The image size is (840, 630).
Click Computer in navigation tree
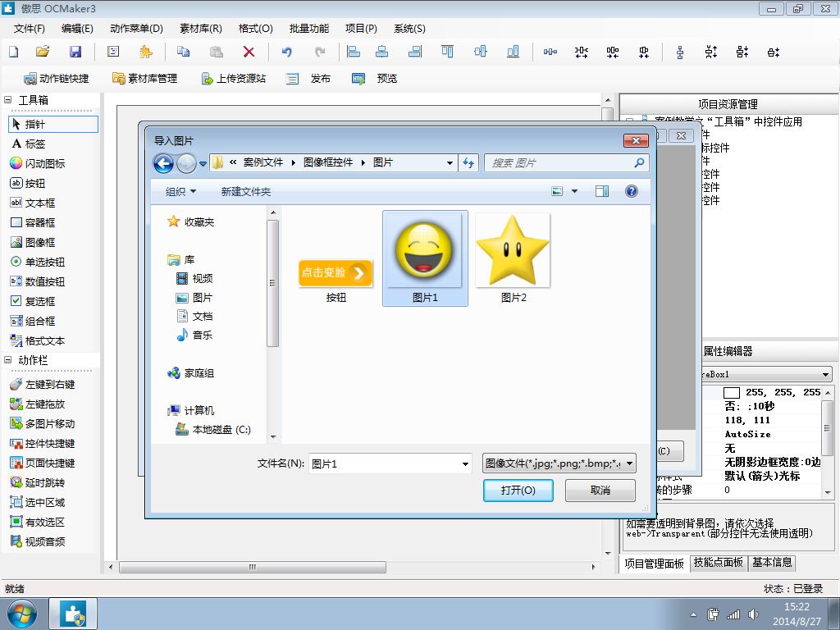click(x=190, y=410)
